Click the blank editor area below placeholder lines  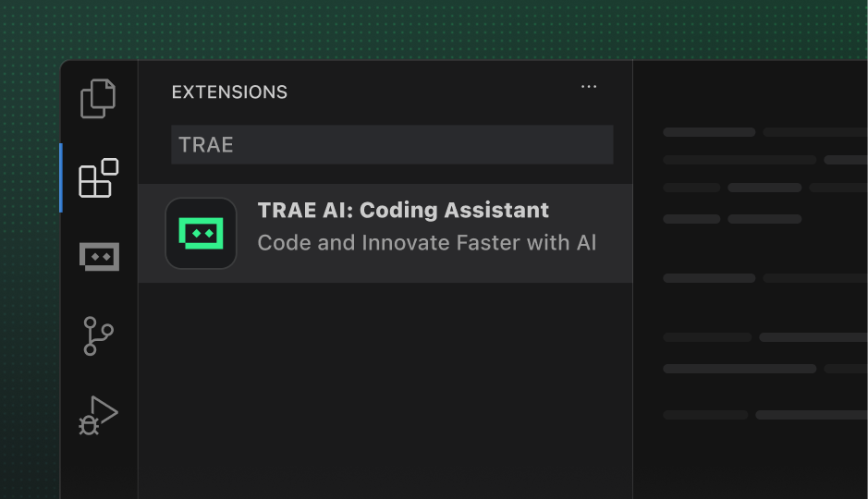(x=749, y=462)
